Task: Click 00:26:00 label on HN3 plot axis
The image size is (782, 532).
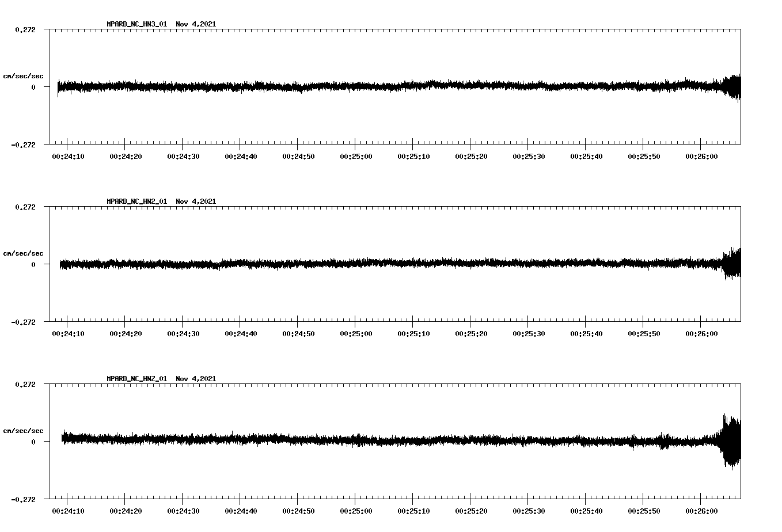Action: point(701,156)
